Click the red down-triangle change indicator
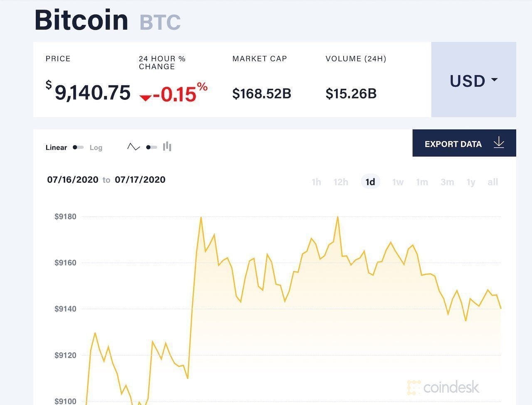This screenshot has width=532, height=405. click(145, 98)
